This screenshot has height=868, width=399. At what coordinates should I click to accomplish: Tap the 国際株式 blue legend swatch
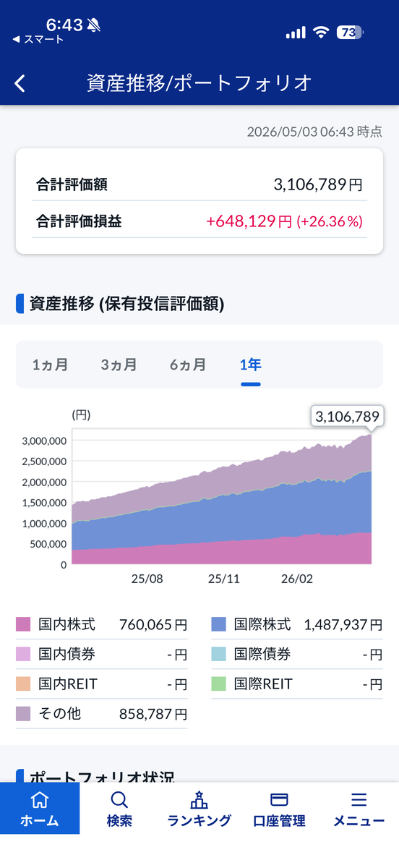(x=219, y=625)
